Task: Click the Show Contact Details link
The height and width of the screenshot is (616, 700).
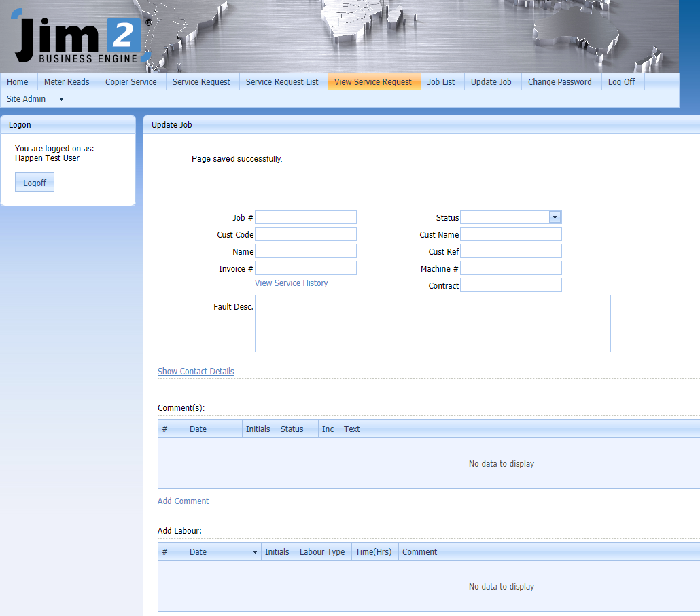Action: click(x=196, y=372)
